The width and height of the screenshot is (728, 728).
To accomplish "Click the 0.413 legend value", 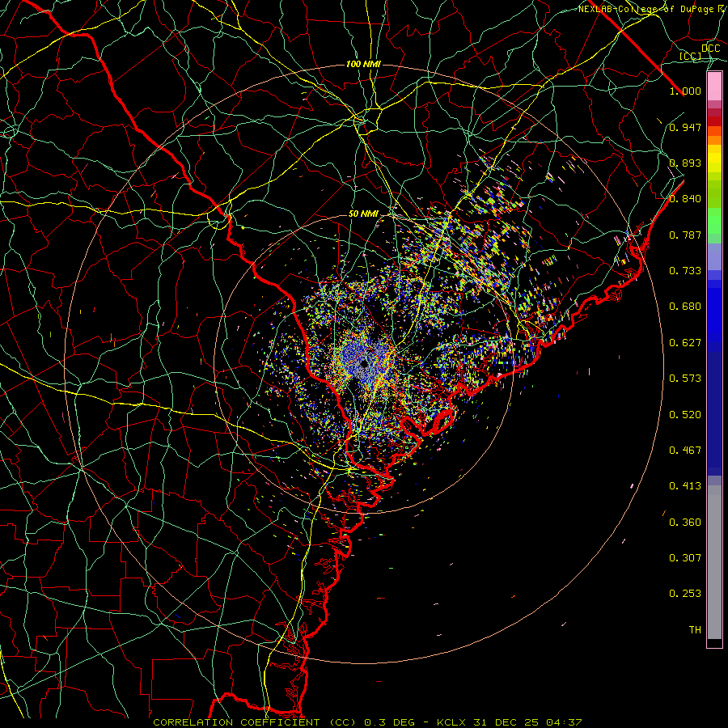I will tap(685, 486).
